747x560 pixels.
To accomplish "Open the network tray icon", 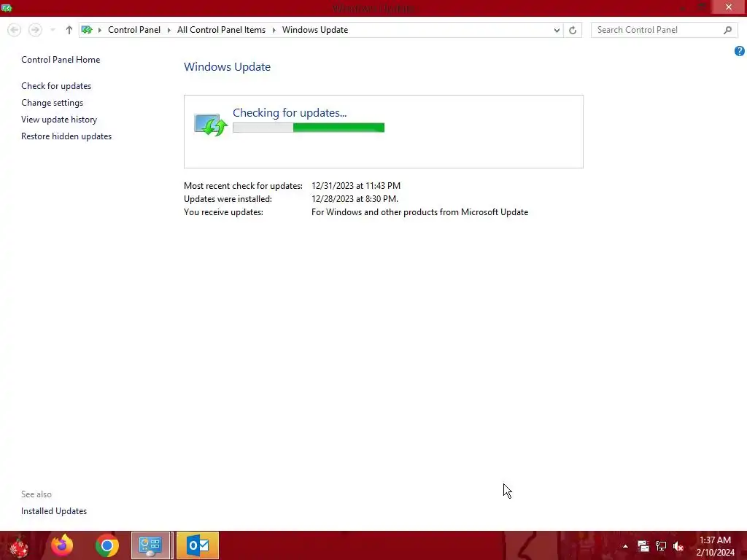I will (661, 546).
